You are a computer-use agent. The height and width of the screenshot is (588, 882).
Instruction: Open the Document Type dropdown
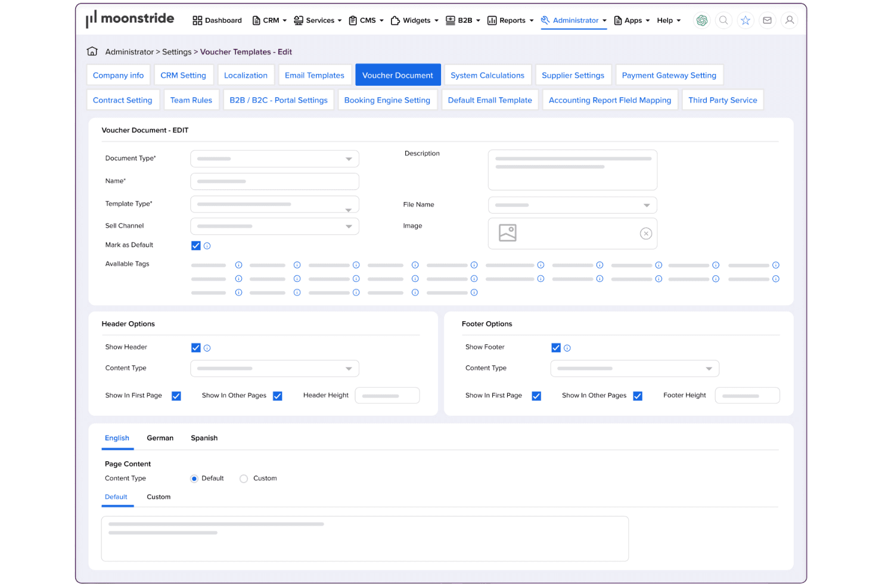[x=275, y=159]
